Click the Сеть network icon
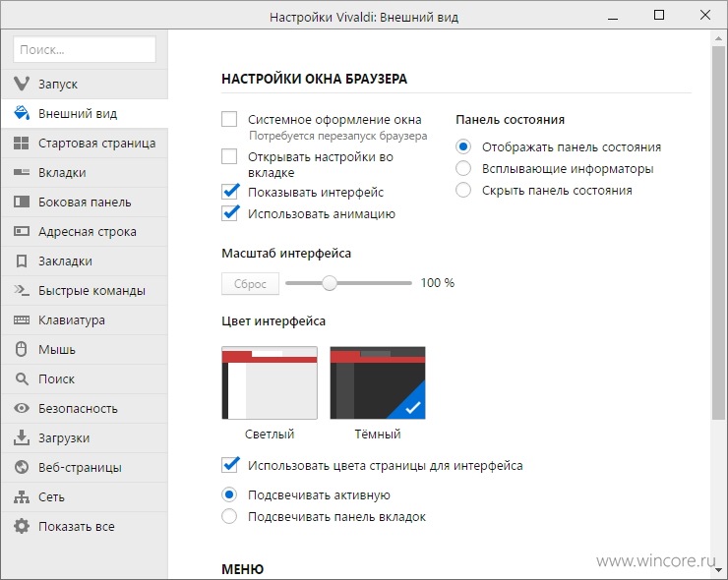This screenshot has height=580, width=728. click(x=22, y=497)
